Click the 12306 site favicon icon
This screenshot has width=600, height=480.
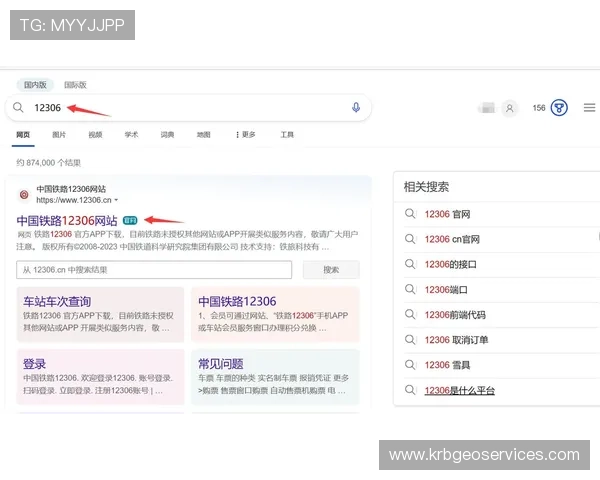[24, 194]
